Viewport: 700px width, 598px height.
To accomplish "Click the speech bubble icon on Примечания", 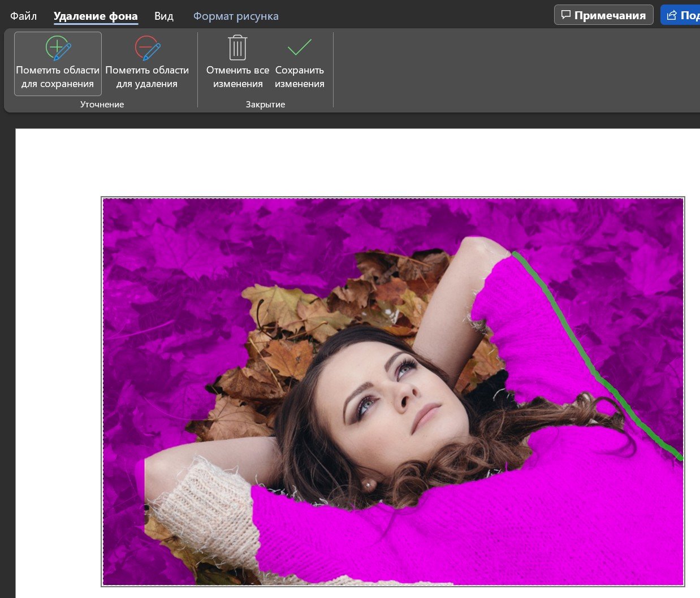I will pos(566,15).
